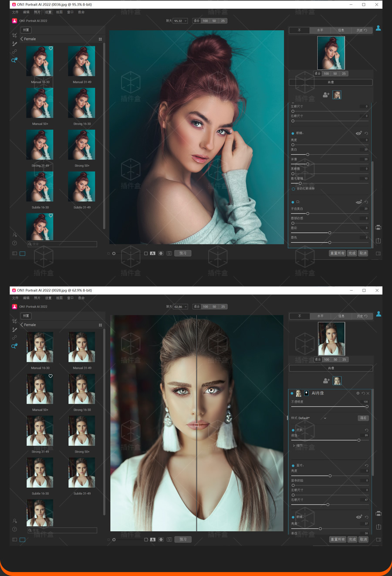Open the 放大 zoom dropdown in the 0028.jpg window

(x=180, y=307)
